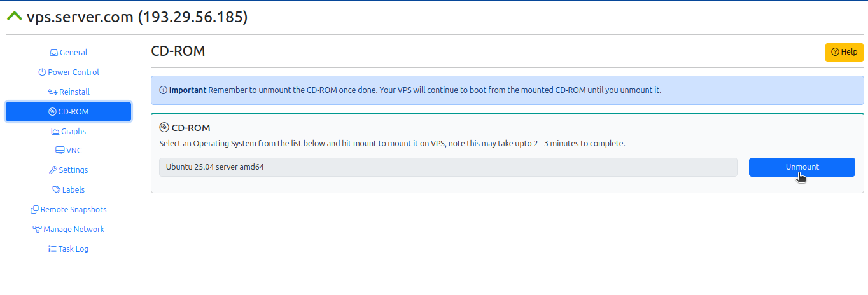Click the Task Log list icon

(52, 249)
